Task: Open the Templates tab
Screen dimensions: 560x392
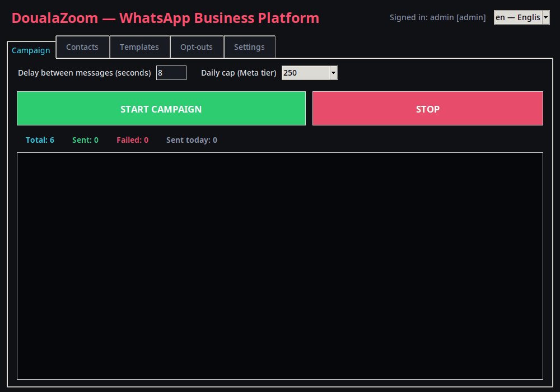Action: tap(139, 47)
